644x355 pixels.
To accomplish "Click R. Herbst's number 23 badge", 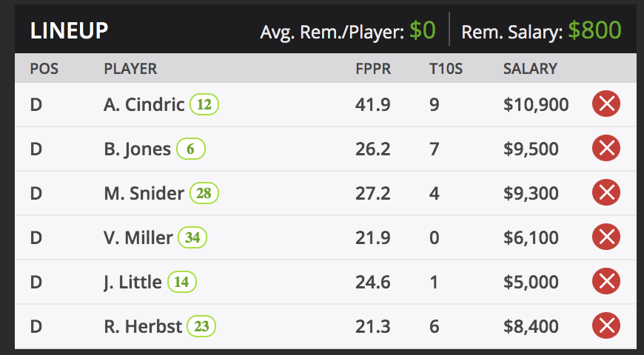I will [201, 327].
